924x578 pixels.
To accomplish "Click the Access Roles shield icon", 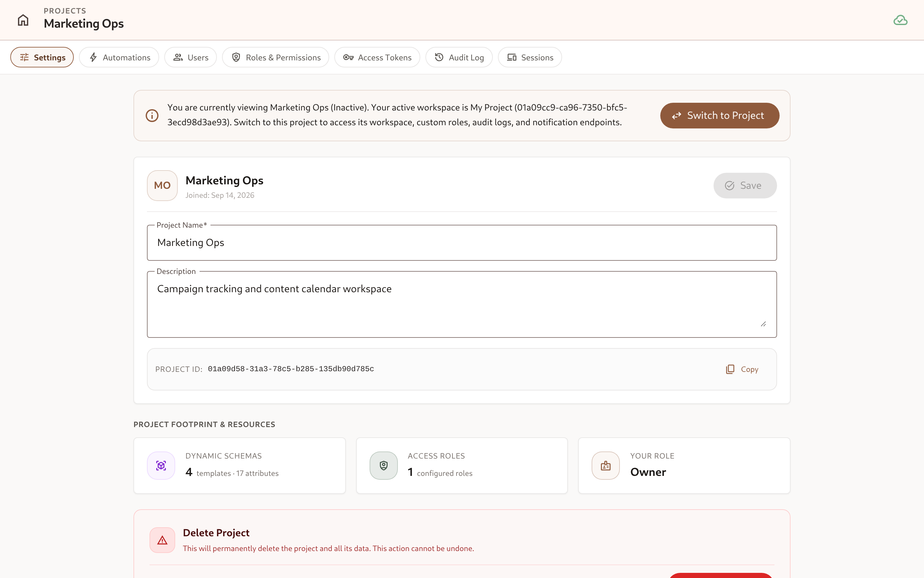I will pyautogui.click(x=383, y=466).
